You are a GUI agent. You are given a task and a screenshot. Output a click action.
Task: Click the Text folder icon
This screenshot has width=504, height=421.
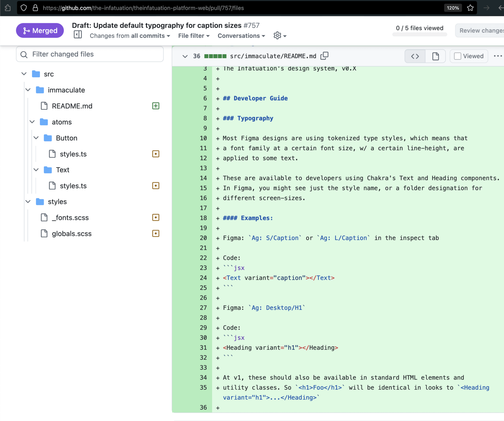(x=48, y=170)
